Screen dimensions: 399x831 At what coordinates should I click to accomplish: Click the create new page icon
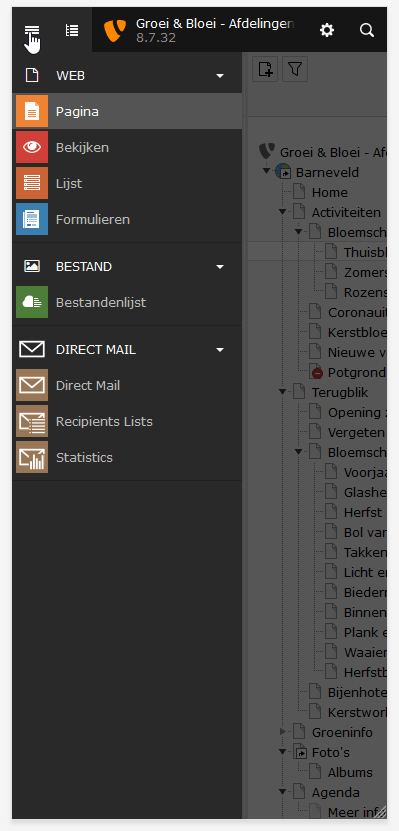click(x=265, y=69)
